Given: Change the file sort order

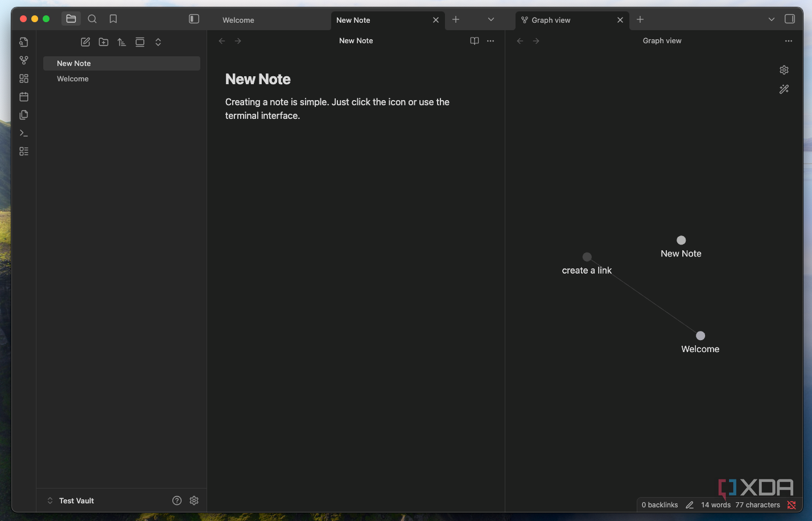Looking at the screenshot, I should tap(122, 42).
